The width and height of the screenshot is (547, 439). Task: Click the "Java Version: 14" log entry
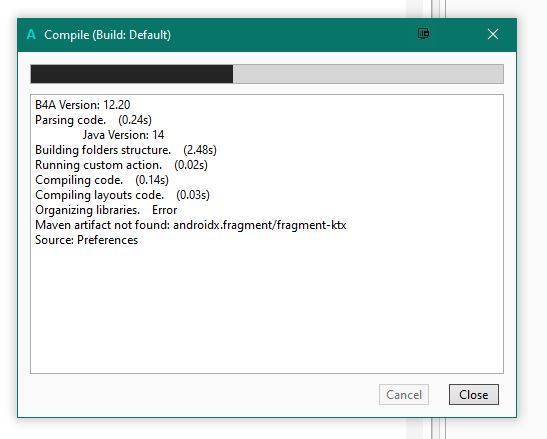123,135
